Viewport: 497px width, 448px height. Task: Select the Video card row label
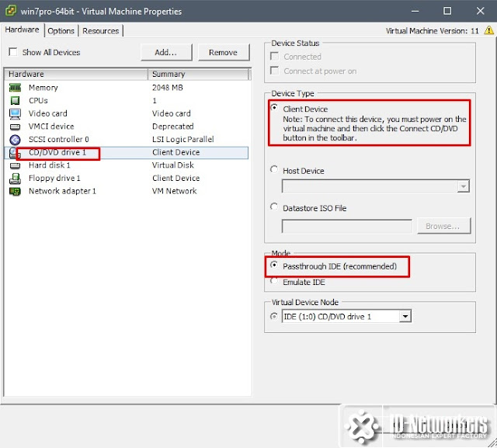[x=48, y=113]
